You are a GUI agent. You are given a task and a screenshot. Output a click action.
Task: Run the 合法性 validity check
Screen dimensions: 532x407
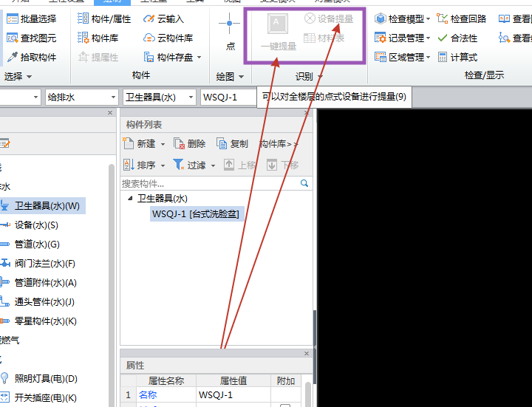tap(457, 38)
